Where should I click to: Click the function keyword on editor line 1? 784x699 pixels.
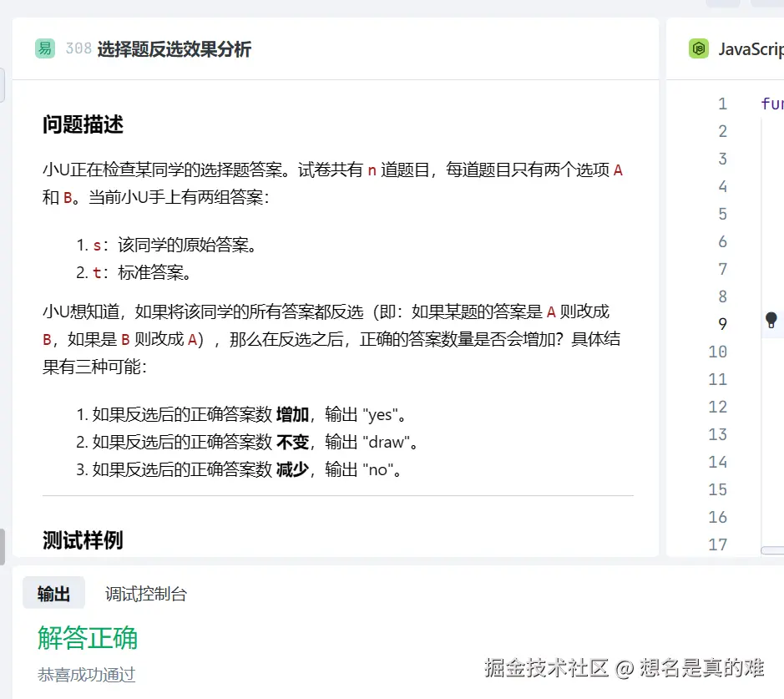pyautogui.click(x=775, y=104)
